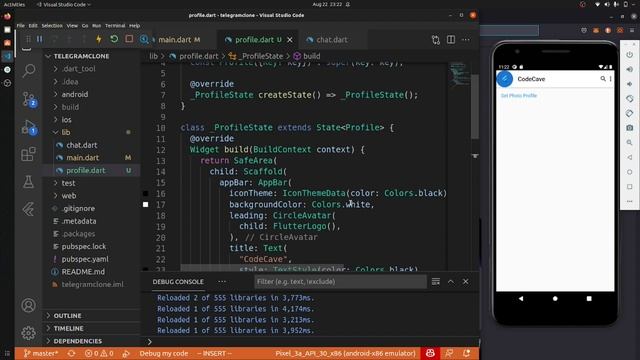
Task: Close the profile.dart tab
Action: [290, 40]
